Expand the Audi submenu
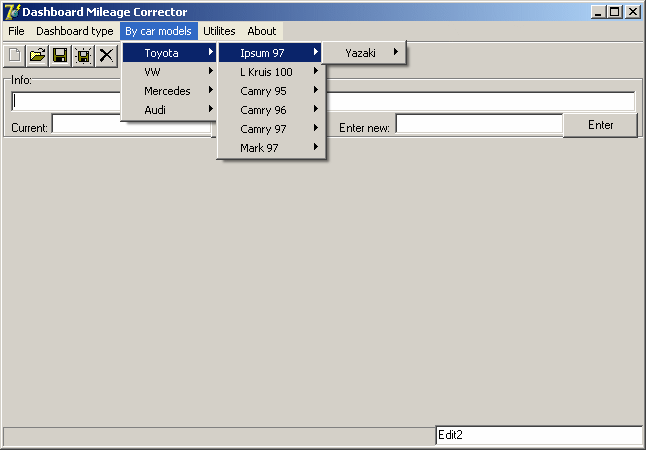The image size is (646, 450). click(169, 110)
